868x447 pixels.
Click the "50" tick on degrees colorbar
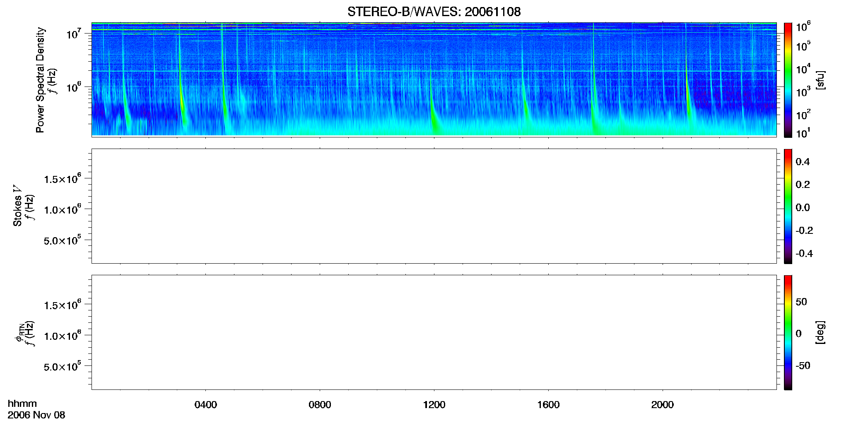pos(801,302)
